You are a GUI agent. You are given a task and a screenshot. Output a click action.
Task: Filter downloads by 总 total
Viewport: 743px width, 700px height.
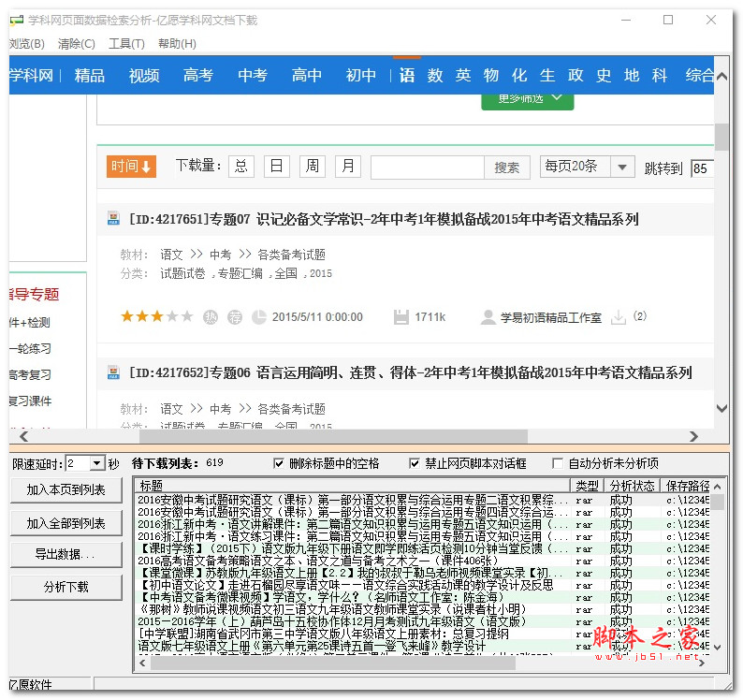click(241, 167)
